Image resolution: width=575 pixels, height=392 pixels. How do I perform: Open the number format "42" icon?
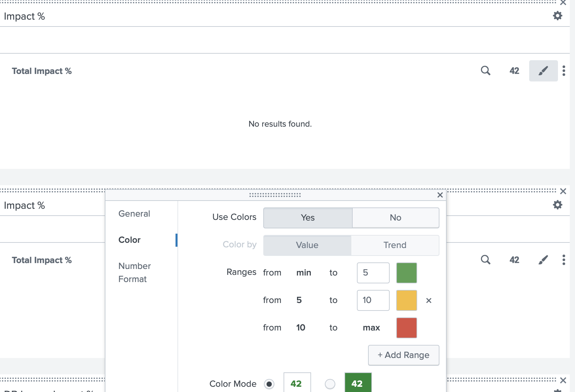514,71
